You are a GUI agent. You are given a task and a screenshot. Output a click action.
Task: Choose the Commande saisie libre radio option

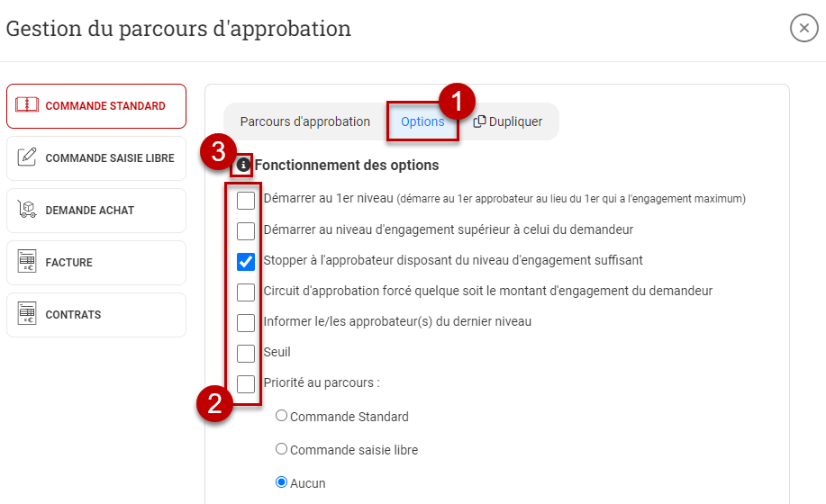(x=281, y=449)
